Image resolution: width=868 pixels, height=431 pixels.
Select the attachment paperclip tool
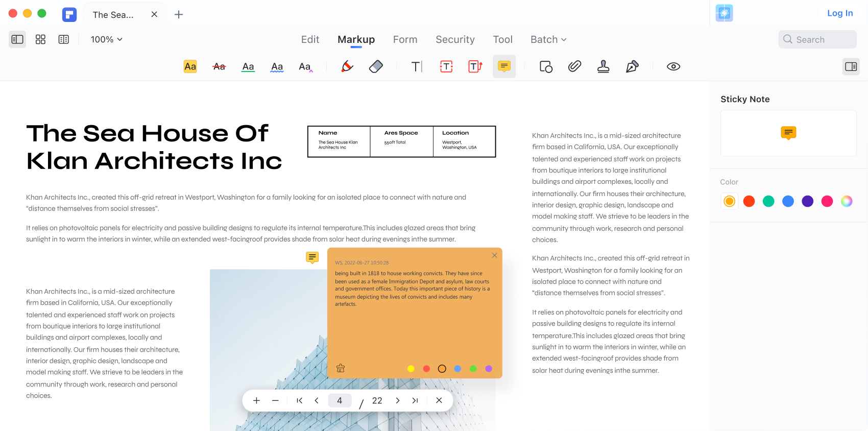tap(574, 66)
